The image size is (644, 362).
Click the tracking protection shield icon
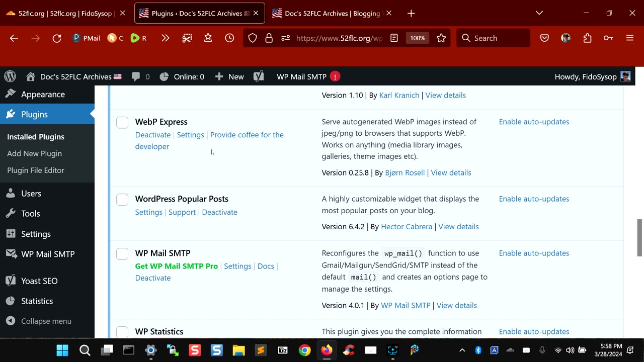click(x=253, y=38)
